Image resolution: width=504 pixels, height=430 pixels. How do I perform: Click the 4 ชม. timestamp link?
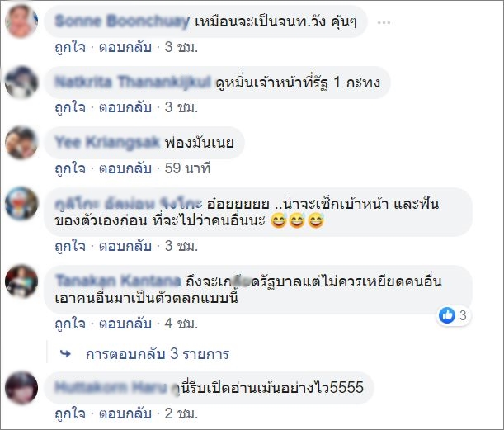181,324
